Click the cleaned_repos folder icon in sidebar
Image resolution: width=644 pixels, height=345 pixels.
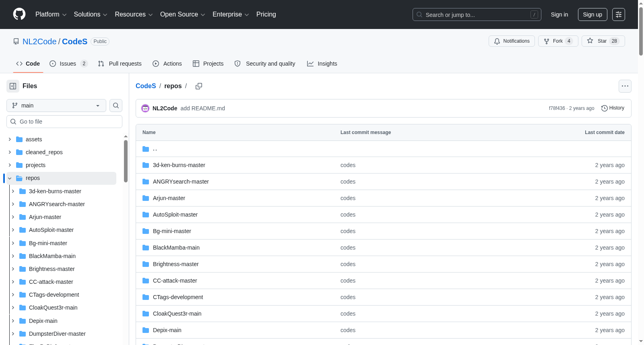[x=19, y=152]
